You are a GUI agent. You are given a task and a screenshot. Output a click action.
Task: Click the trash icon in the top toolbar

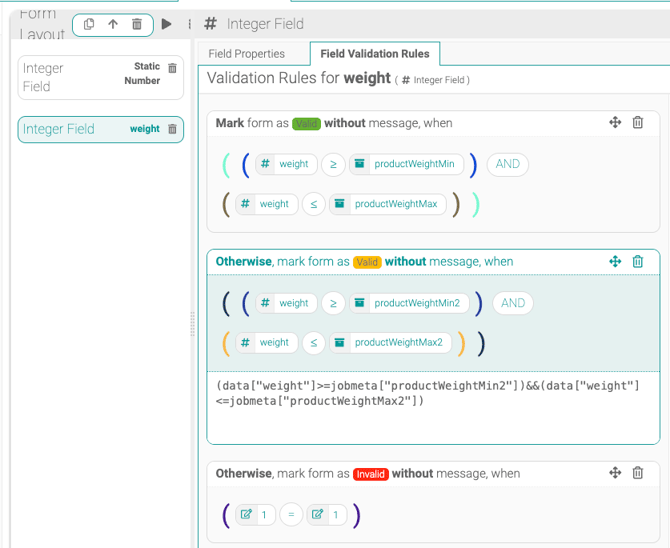click(137, 24)
